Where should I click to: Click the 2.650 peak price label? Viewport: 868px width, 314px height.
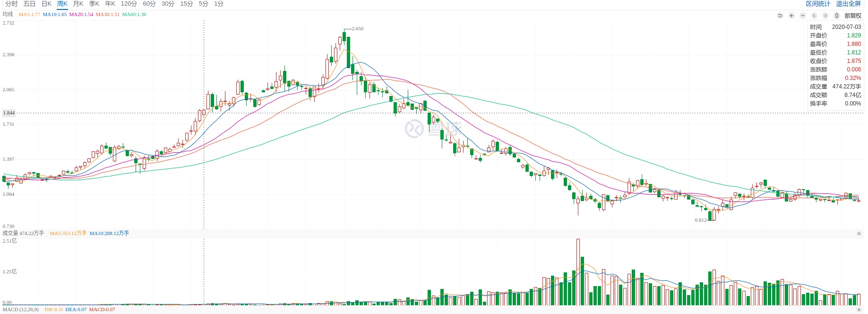point(358,29)
